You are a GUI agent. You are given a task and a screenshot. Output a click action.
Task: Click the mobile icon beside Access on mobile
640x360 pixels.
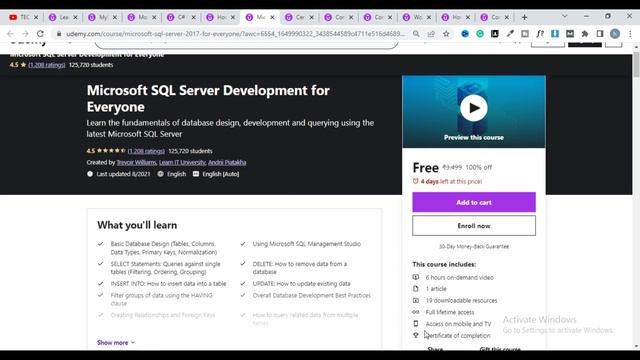click(x=416, y=324)
